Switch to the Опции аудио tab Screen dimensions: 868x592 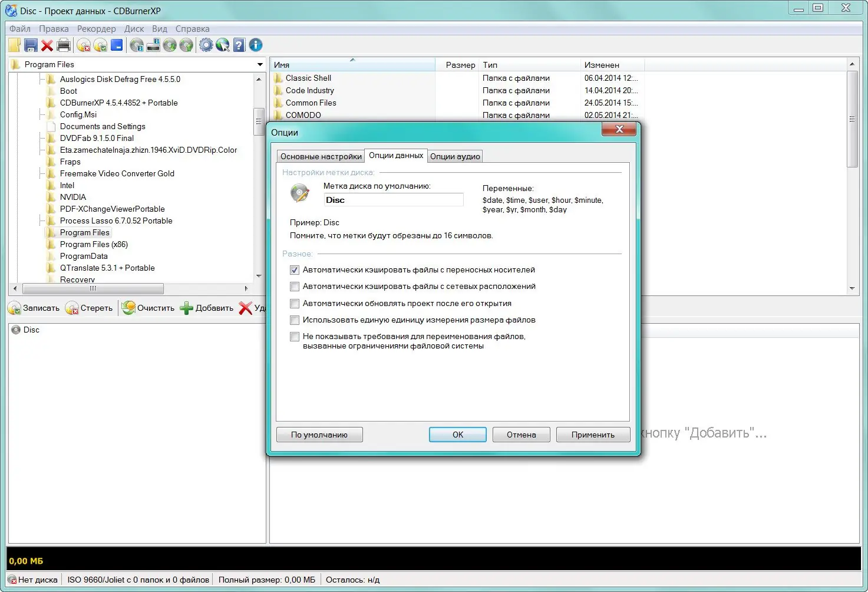454,156
